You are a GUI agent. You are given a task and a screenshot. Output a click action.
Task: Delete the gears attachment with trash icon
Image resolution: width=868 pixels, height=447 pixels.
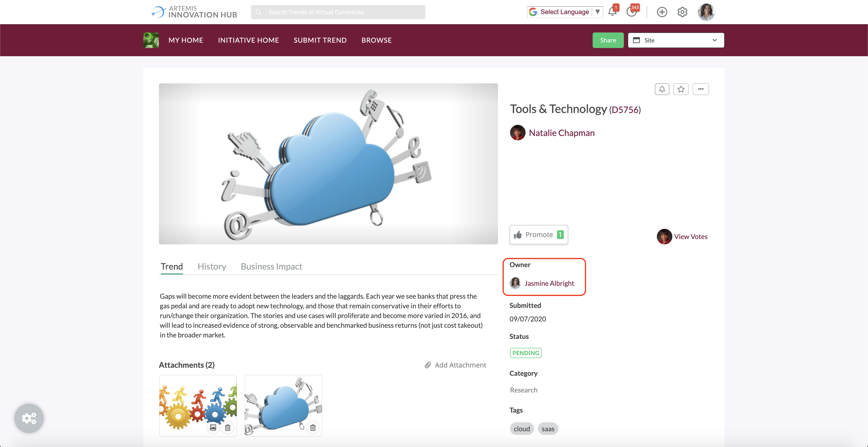(228, 427)
